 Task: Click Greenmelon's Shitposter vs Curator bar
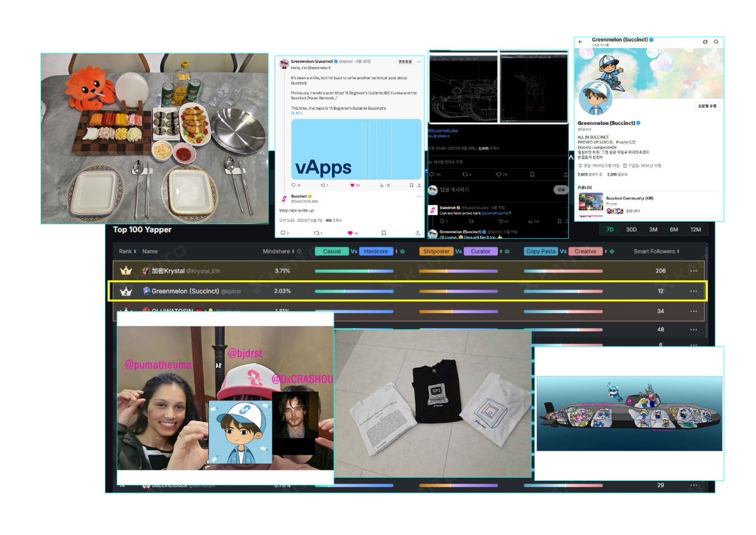pos(459,291)
